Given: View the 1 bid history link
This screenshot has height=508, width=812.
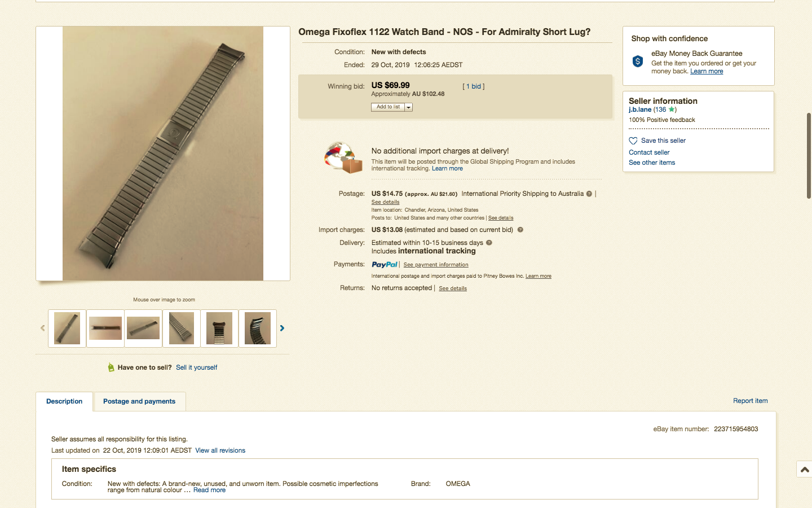Looking at the screenshot, I should 474,86.
